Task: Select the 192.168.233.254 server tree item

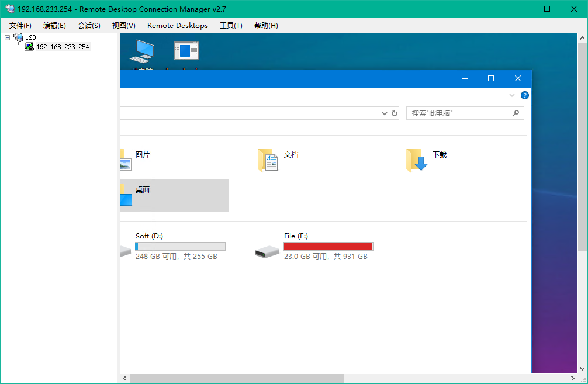Action: pyautogui.click(x=63, y=47)
